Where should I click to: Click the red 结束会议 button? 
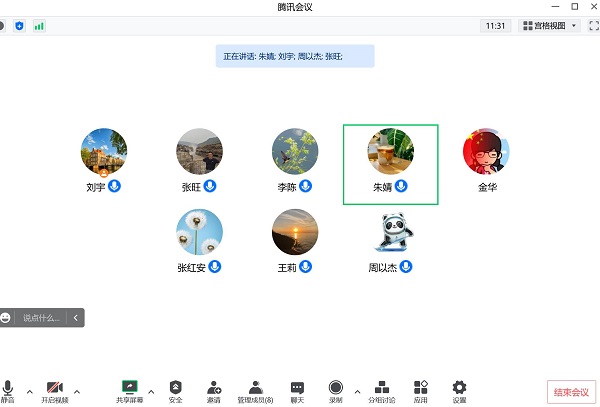(571, 391)
